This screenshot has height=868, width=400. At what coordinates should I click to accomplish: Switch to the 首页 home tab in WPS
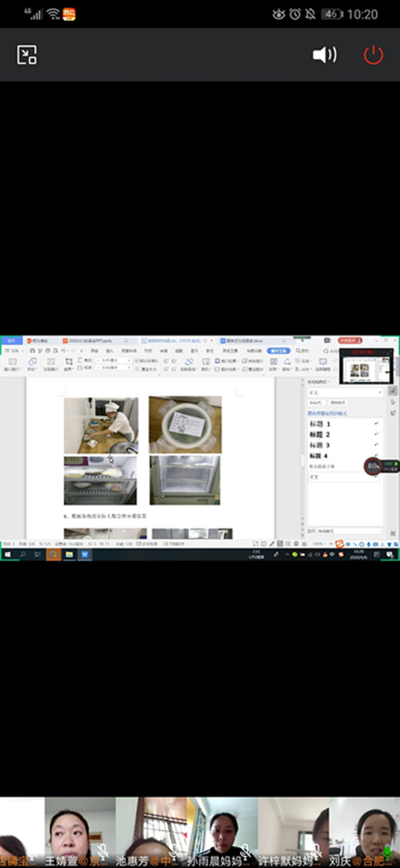click(x=11, y=340)
